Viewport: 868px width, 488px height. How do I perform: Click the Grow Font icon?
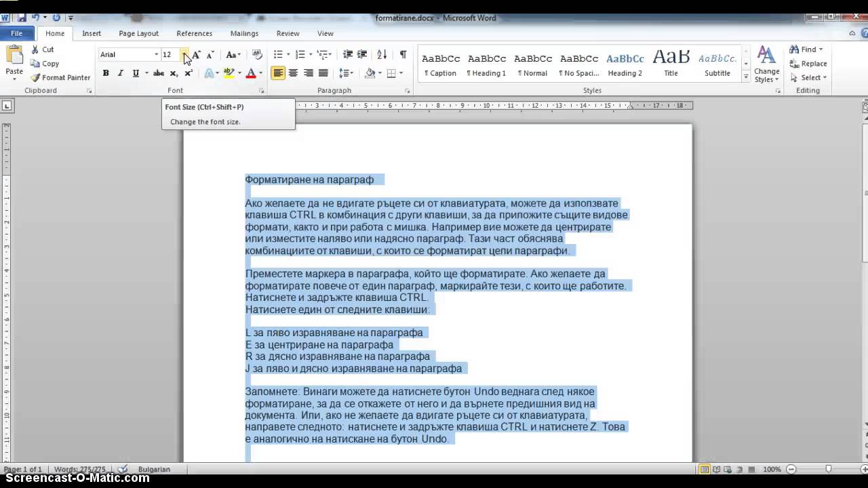point(196,54)
